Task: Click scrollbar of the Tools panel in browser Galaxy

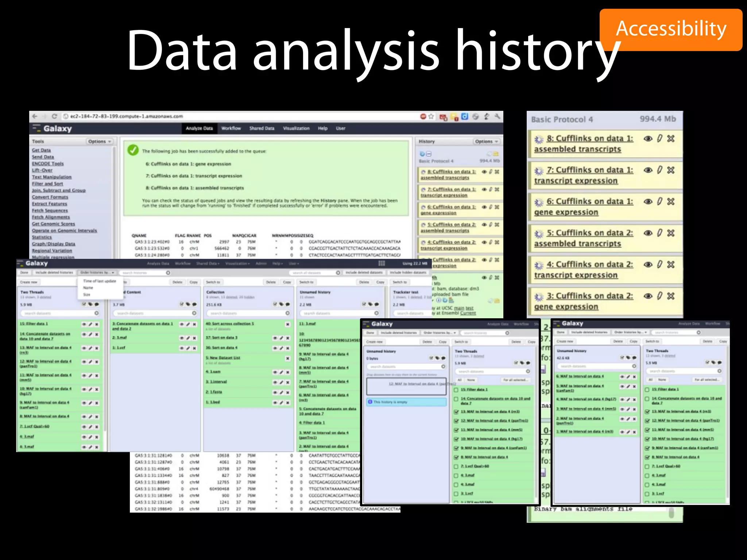Action: (x=114, y=202)
